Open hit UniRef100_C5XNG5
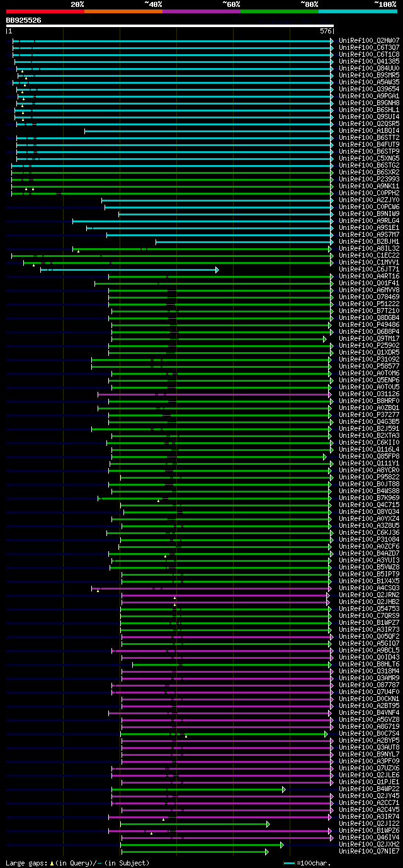The height and width of the screenshot is (868, 403). pyautogui.click(x=369, y=158)
